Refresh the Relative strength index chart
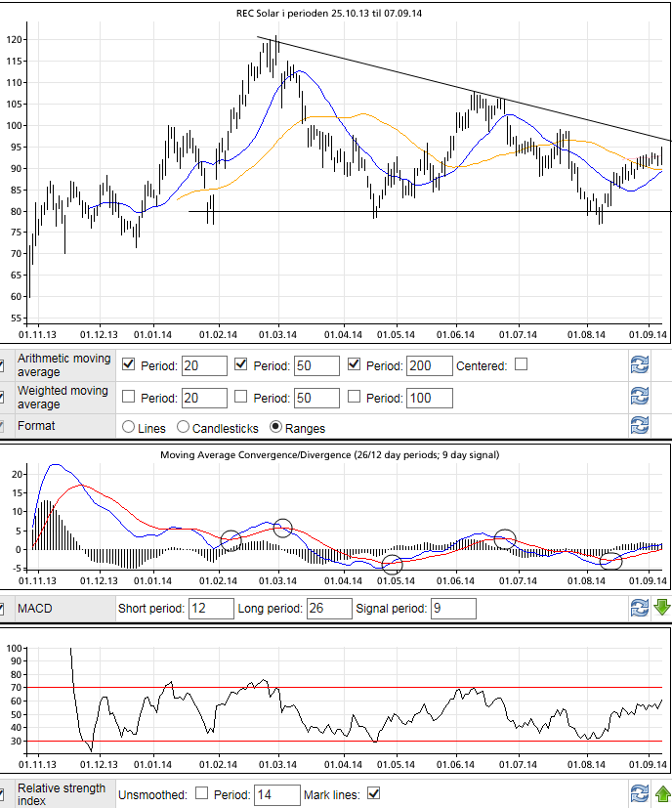Screen dimensions: 672x808 point(639,792)
